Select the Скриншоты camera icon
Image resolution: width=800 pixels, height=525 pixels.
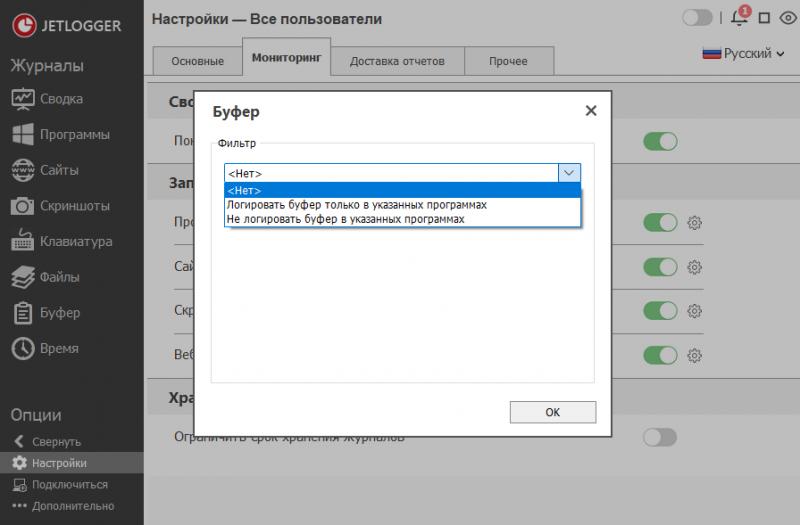click(x=23, y=206)
